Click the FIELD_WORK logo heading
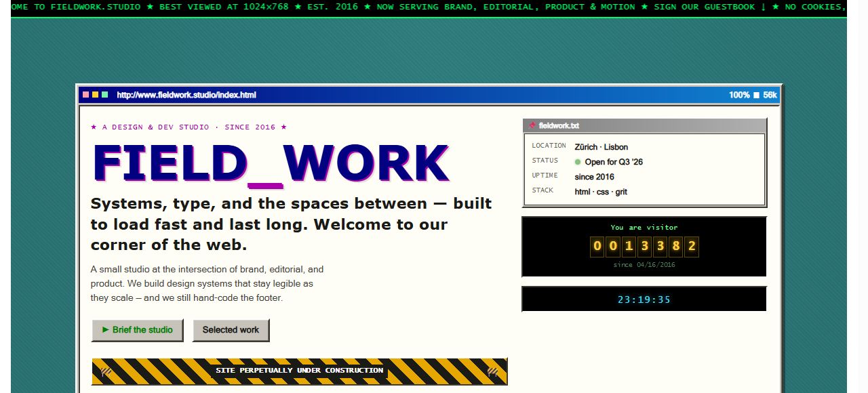This screenshot has height=393, width=868. 271,164
